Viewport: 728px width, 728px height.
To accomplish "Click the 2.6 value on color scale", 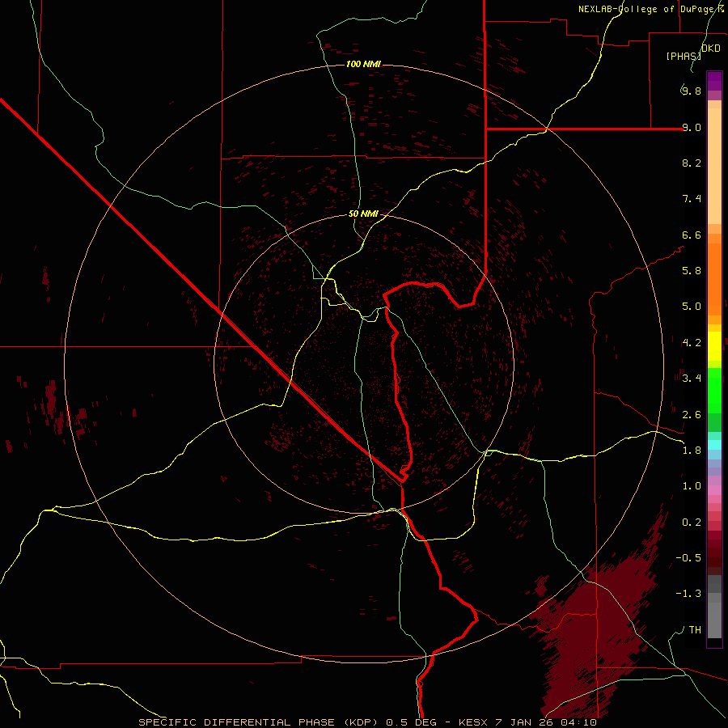I will click(x=692, y=415).
